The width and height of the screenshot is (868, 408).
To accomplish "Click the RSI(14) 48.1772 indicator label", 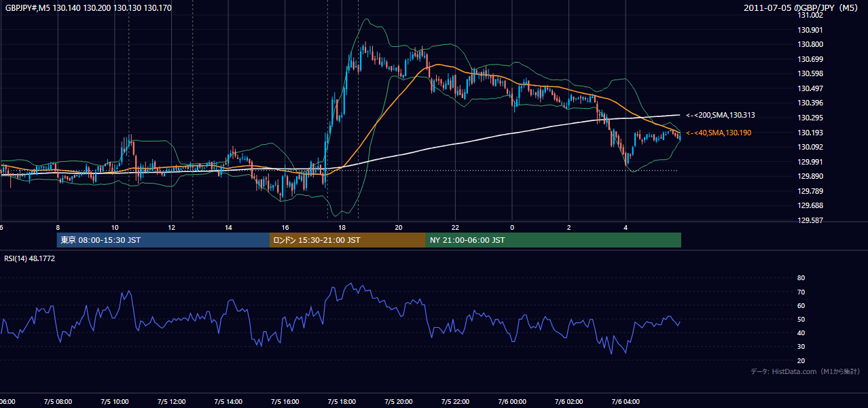I will click(x=30, y=258).
